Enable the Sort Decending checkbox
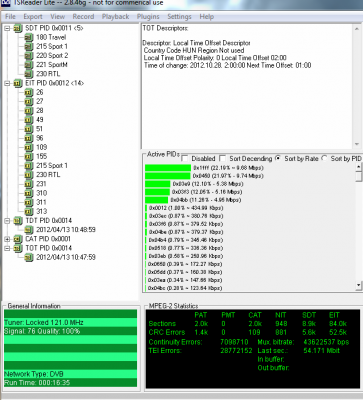363x400 pixels. (x=223, y=159)
